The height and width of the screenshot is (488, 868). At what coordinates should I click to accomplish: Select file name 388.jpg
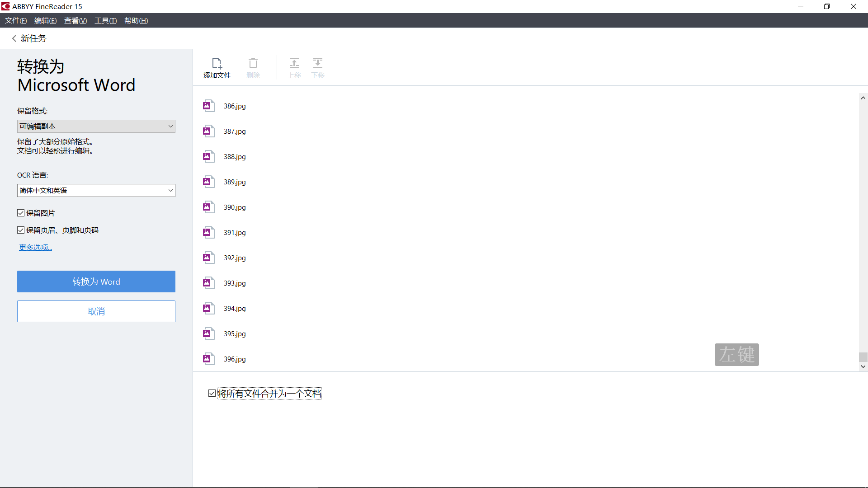tap(235, 157)
